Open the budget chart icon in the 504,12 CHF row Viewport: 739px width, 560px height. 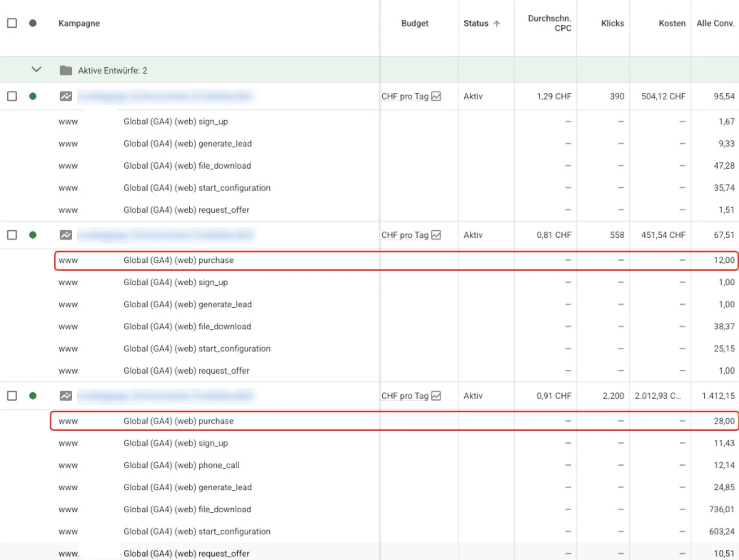click(x=436, y=96)
